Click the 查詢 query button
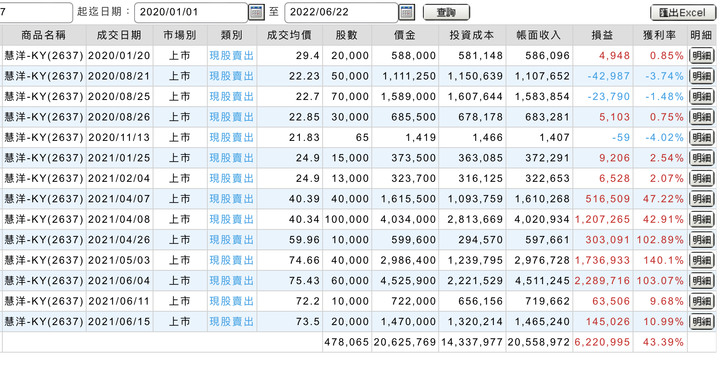The height and width of the screenshot is (377, 720). coord(446,12)
